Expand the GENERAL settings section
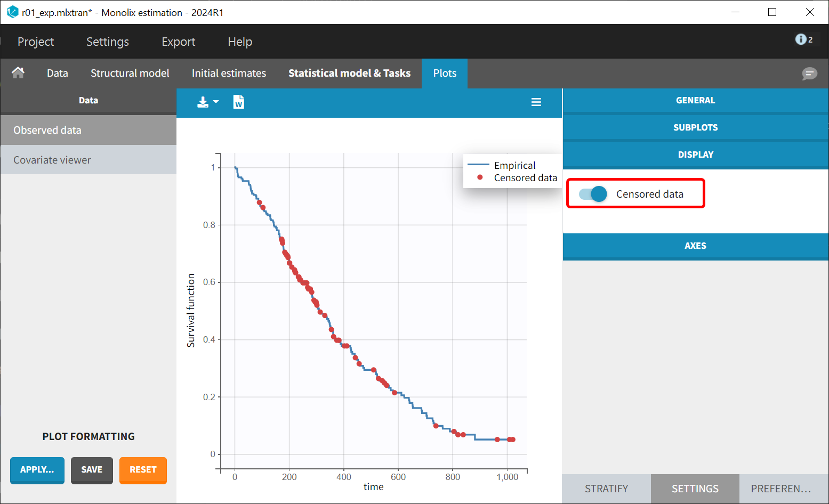 pos(695,100)
